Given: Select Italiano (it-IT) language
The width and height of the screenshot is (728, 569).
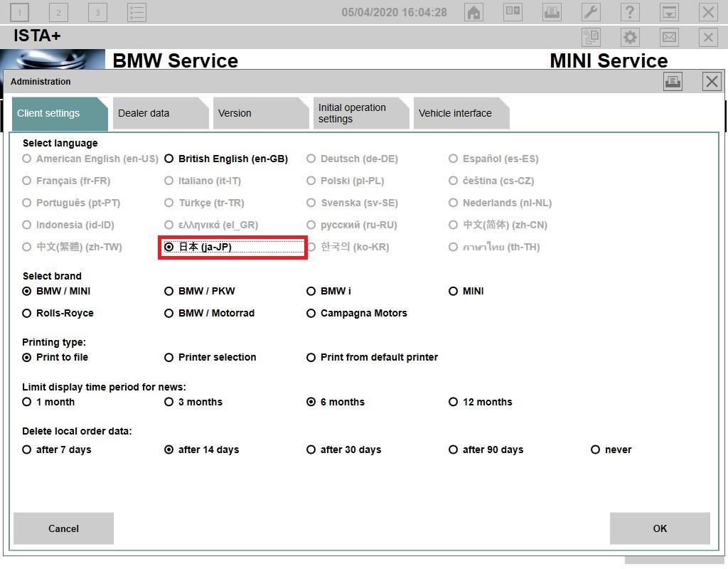Looking at the screenshot, I should coord(203,181).
